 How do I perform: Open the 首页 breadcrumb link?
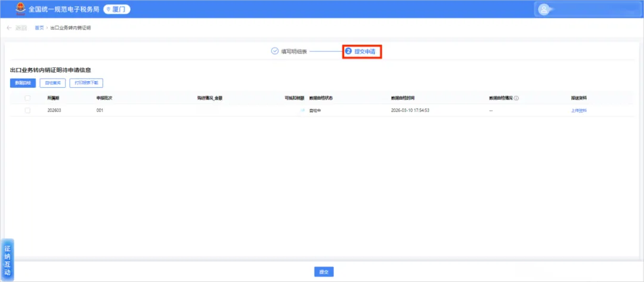tap(39, 28)
